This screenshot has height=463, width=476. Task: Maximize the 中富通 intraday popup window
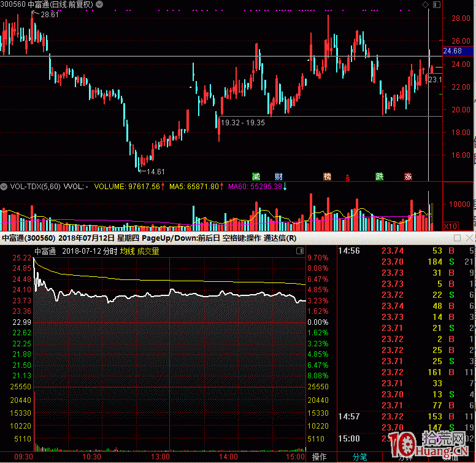tap(457, 238)
